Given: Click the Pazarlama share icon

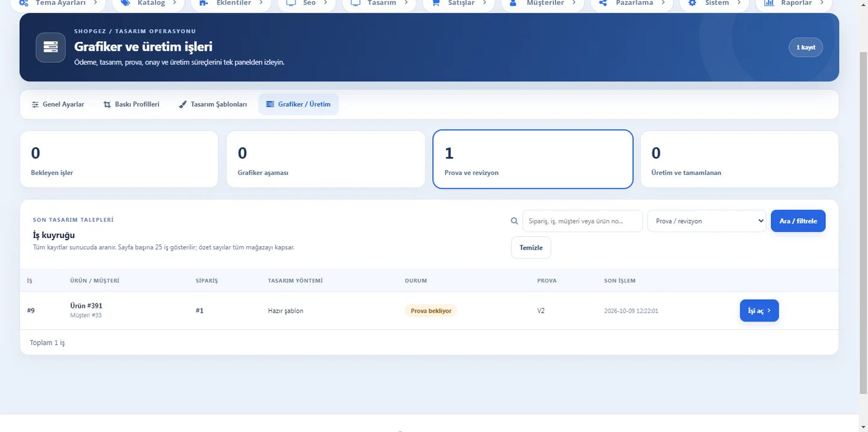Looking at the screenshot, I should 603,3.
